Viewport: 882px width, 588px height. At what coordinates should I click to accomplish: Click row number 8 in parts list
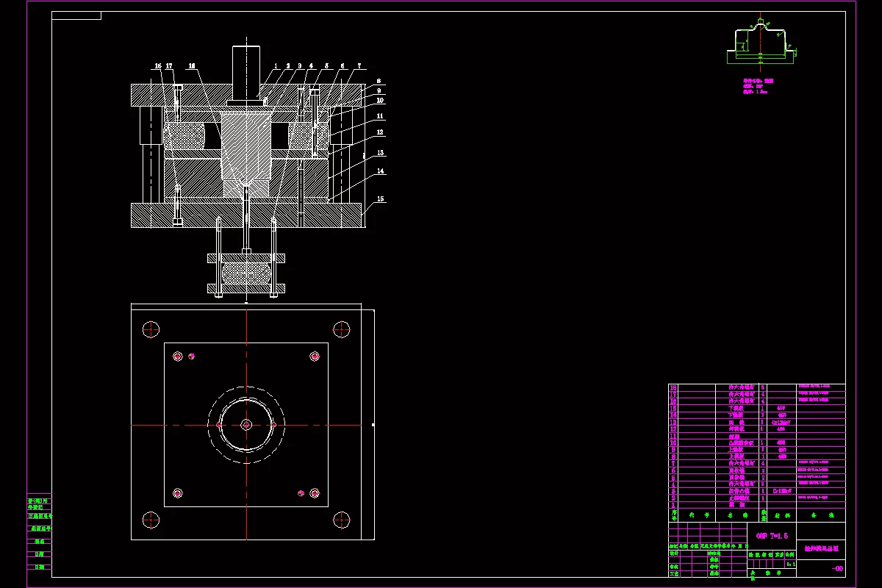(x=757, y=456)
